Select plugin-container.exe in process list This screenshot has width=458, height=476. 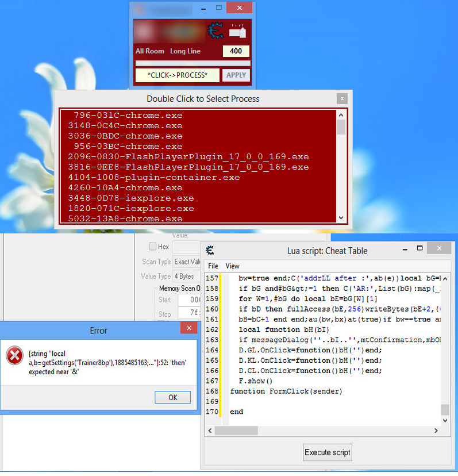click(154, 178)
